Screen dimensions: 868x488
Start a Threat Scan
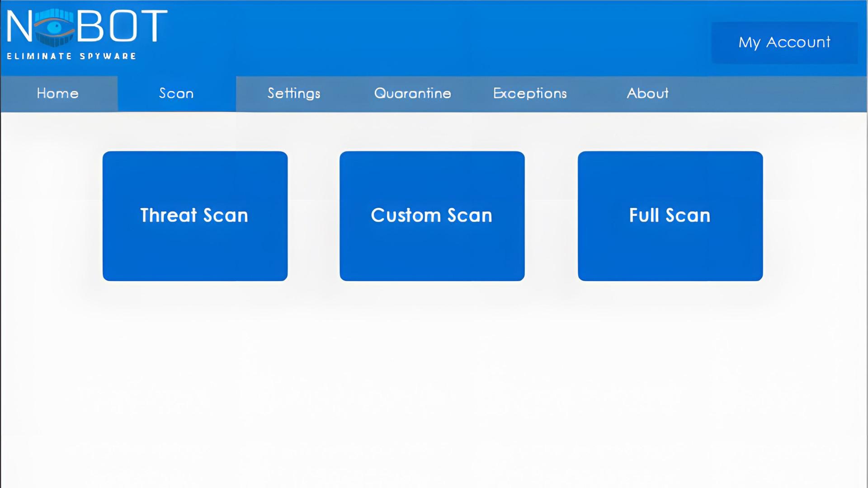pos(195,216)
